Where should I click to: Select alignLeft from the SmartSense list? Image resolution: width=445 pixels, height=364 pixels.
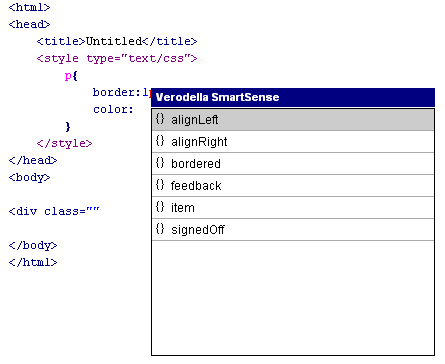293,120
